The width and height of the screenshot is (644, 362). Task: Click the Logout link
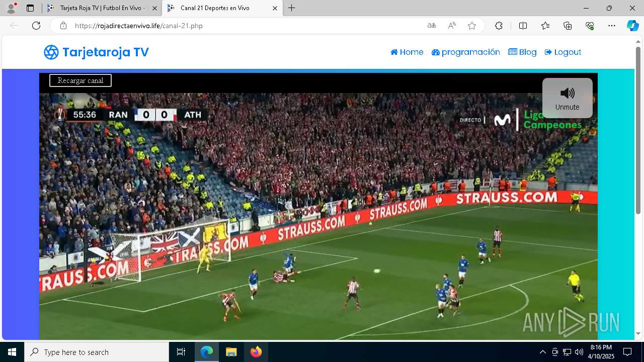(562, 52)
